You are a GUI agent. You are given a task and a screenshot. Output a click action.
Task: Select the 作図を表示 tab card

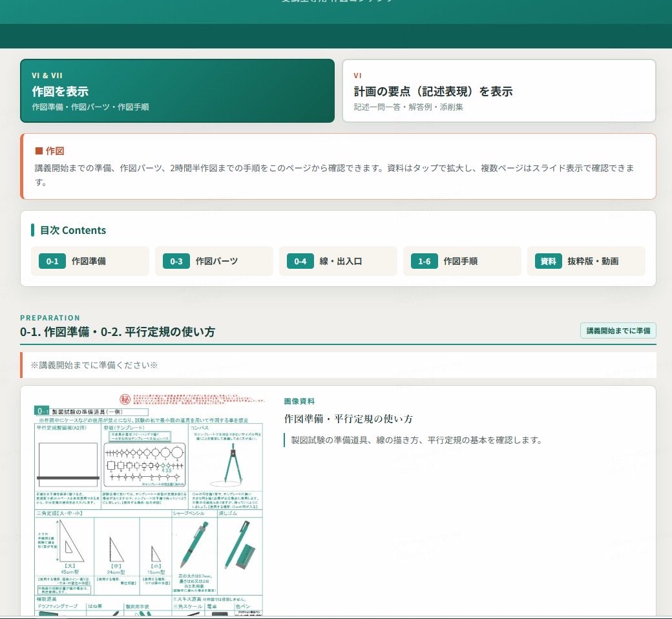[x=177, y=91]
